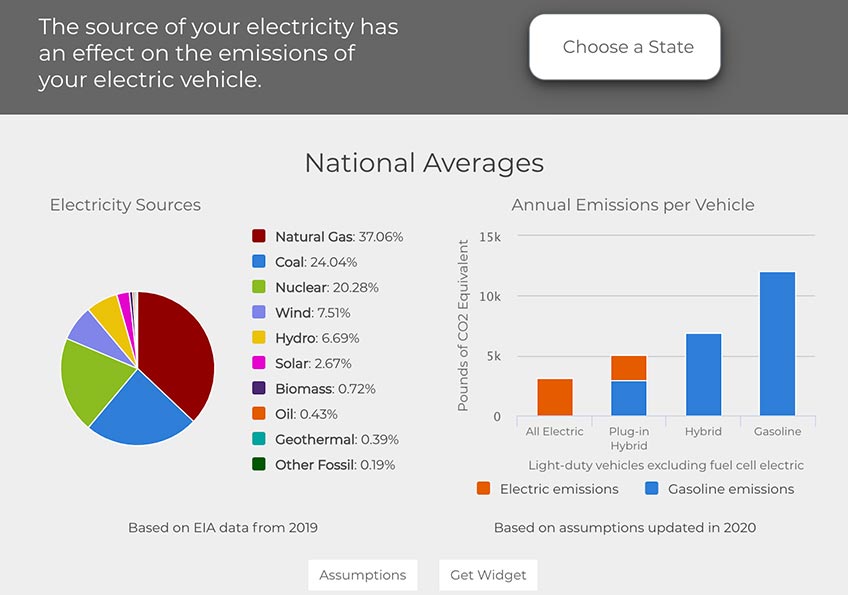The image size is (848, 595).
Task: Select the Geothermal legend color marker
Action: [x=261, y=439]
